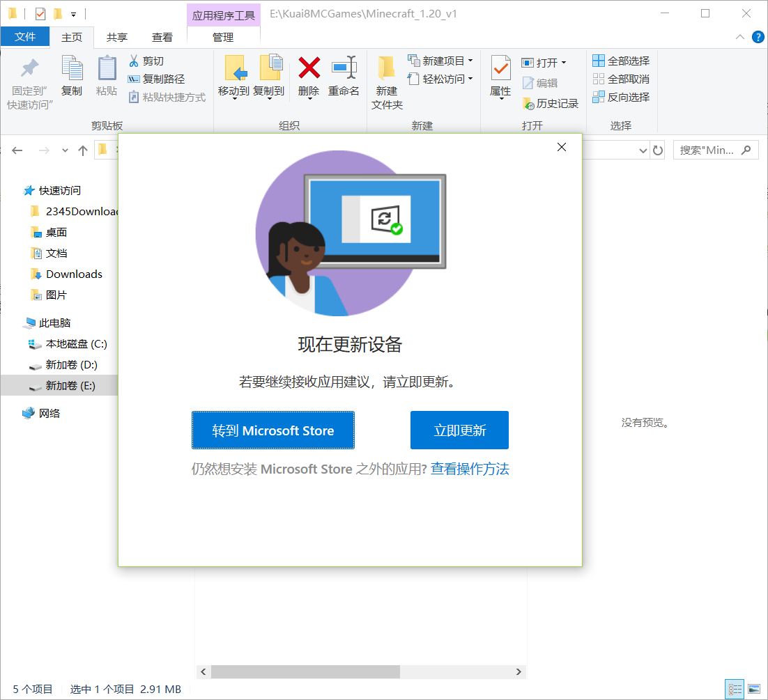Collapse the ribbon with chevron
The width and height of the screenshot is (768, 700).
[x=740, y=37]
